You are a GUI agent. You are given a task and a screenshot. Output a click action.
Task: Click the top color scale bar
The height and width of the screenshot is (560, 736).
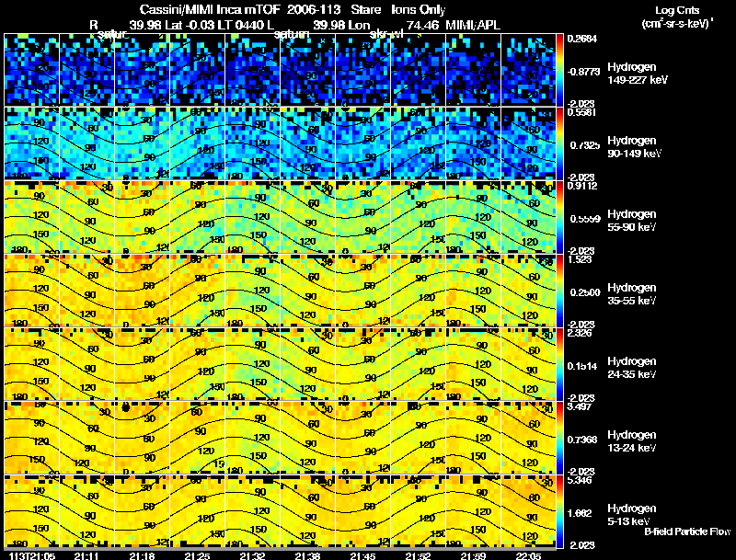point(560,70)
